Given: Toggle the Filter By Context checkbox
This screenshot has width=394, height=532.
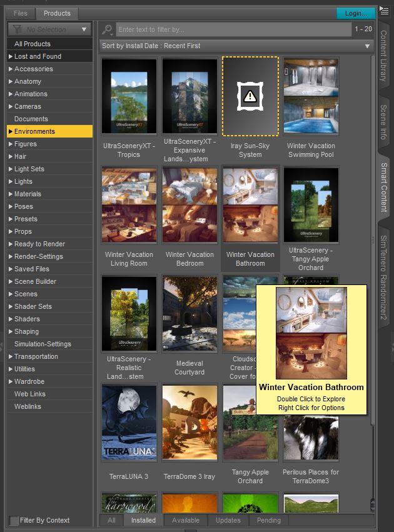Looking at the screenshot, I should click(14, 520).
